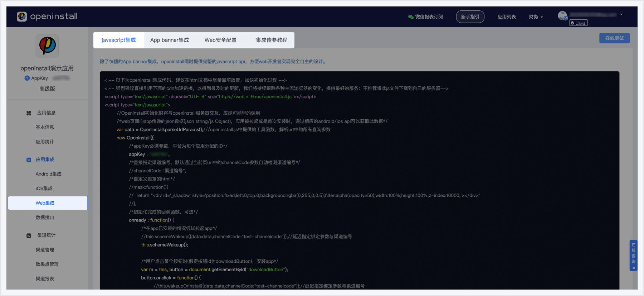The image size is (644, 296).
Task: Click the 应用集成 section heading
Action: pyautogui.click(x=45, y=160)
